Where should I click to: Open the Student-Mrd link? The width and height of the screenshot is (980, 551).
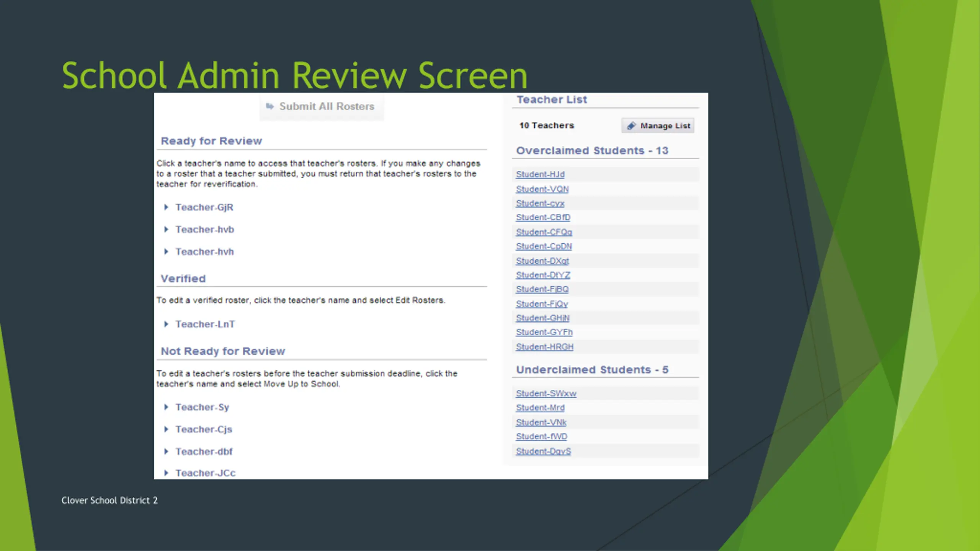click(540, 408)
